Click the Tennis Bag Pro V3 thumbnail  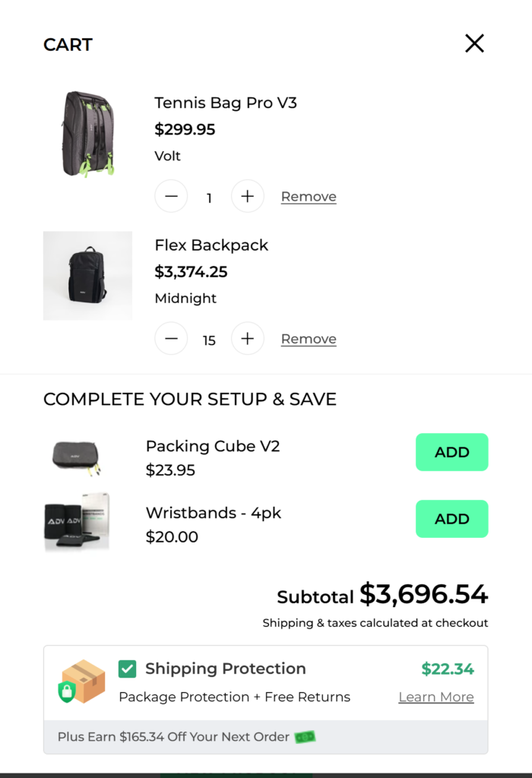[x=87, y=134]
